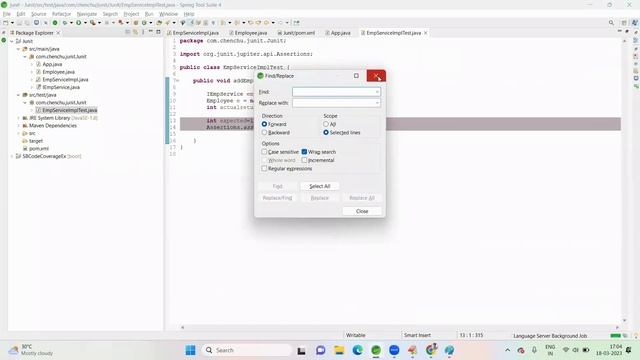Open the Find field history dropdown
The image size is (640, 360).
click(377, 92)
